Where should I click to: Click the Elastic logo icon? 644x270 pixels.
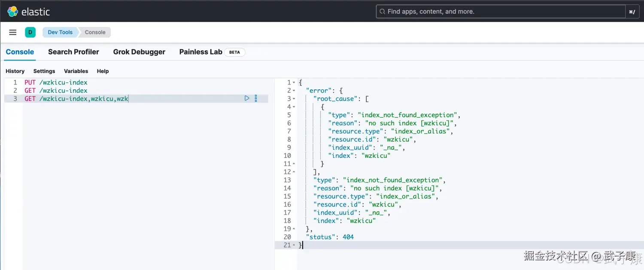(x=12, y=12)
